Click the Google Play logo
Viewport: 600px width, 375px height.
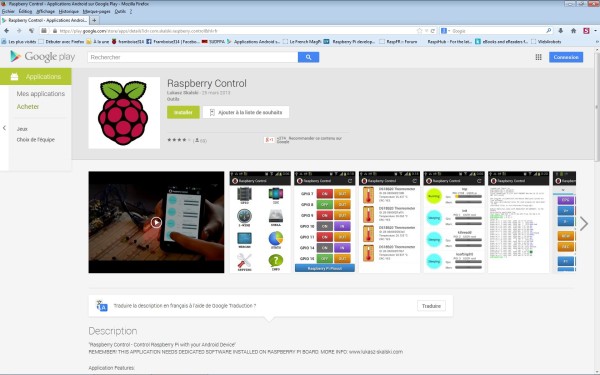pos(42,57)
